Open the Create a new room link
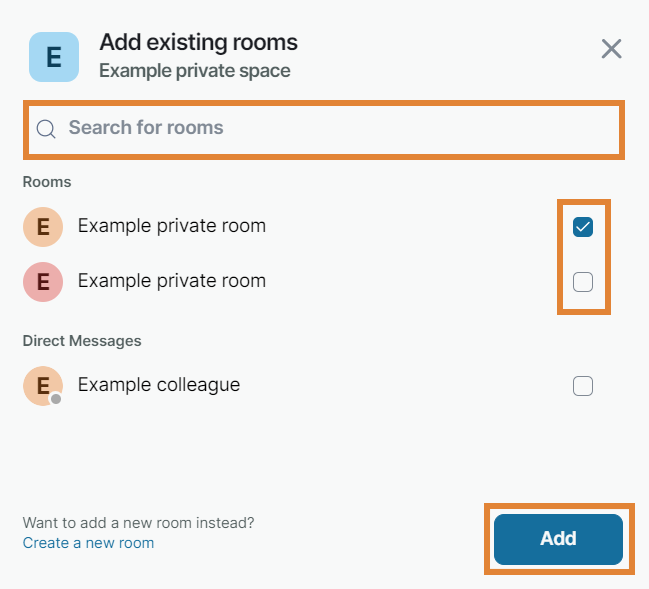Image resolution: width=649 pixels, height=589 pixels. click(88, 543)
